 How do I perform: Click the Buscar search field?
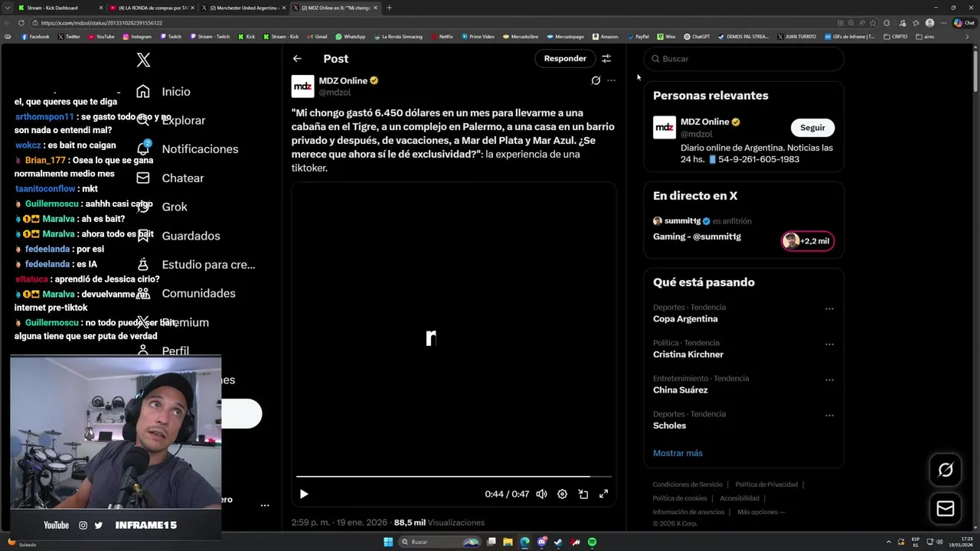click(743, 59)
